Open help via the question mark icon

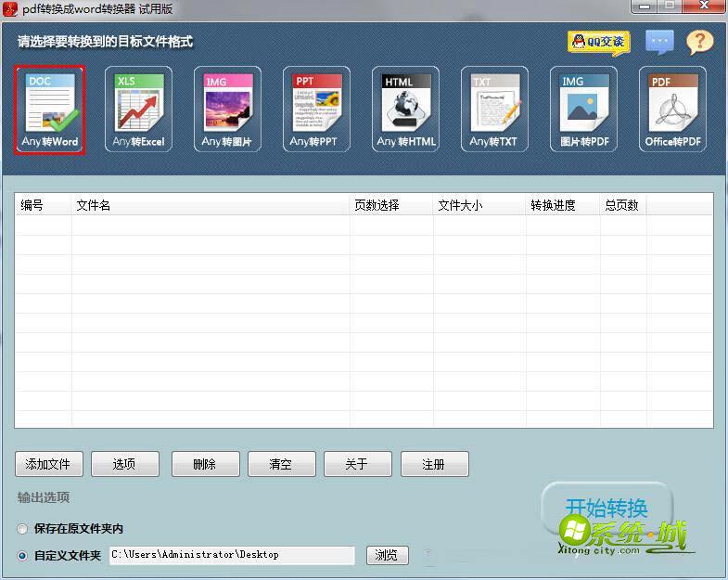699,43
